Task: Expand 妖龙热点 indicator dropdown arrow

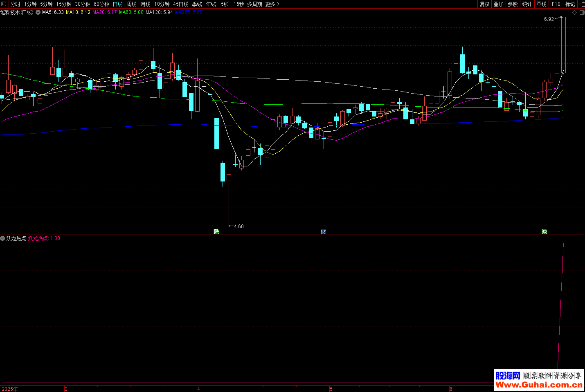Action: [3, 238]
